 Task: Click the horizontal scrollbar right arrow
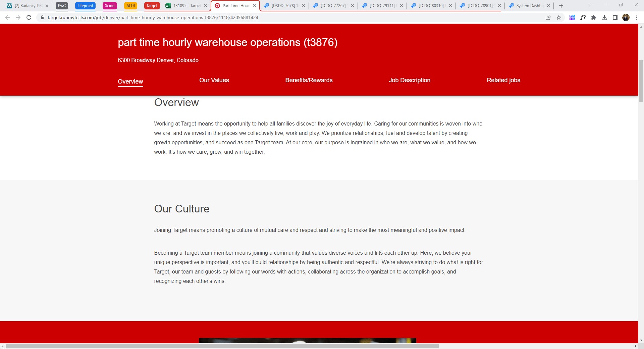point(635,346)
